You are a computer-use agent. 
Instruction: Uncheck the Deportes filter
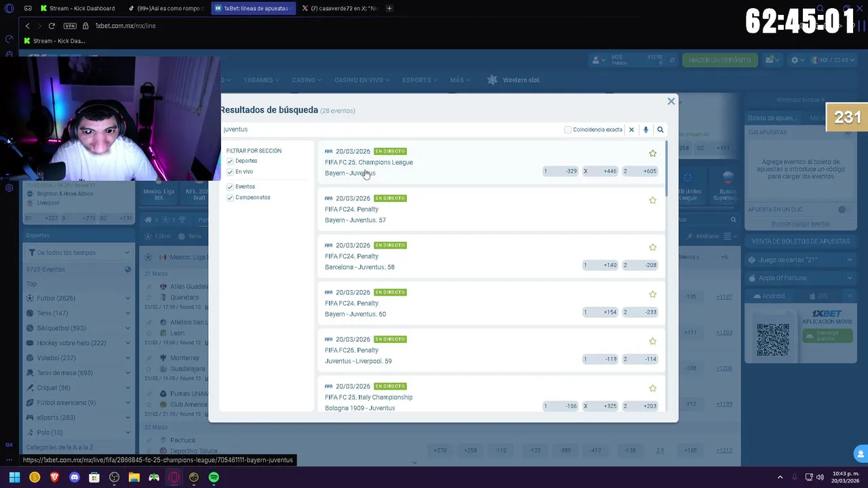pos(230,161)
